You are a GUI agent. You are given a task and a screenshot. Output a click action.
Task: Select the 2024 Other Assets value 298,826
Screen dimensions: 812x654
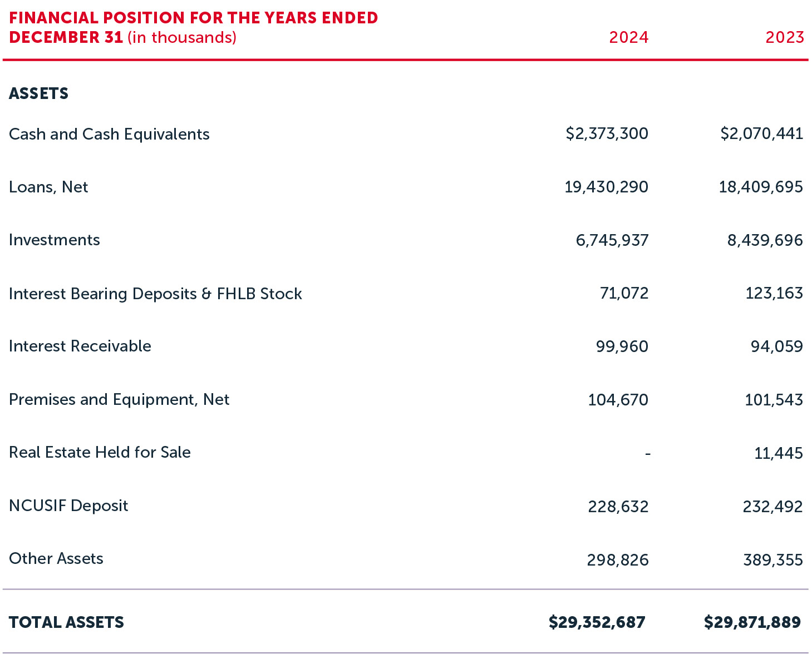coord(617,560)
